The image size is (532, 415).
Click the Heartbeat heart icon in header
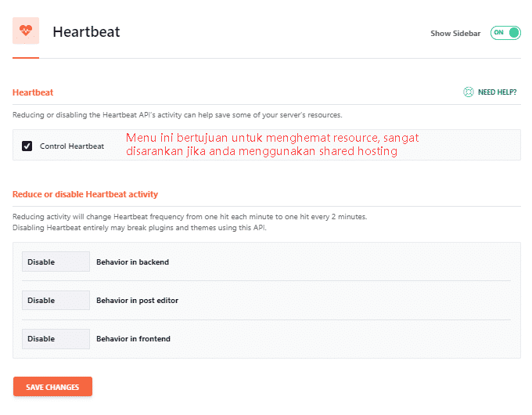(26, 31)
